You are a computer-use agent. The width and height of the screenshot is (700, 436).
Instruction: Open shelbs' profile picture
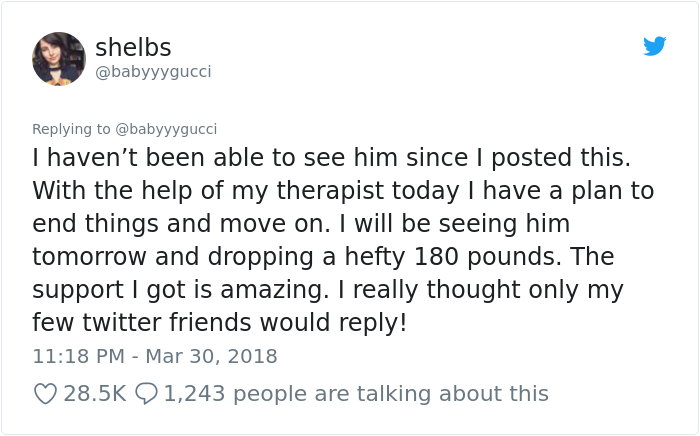59,59
